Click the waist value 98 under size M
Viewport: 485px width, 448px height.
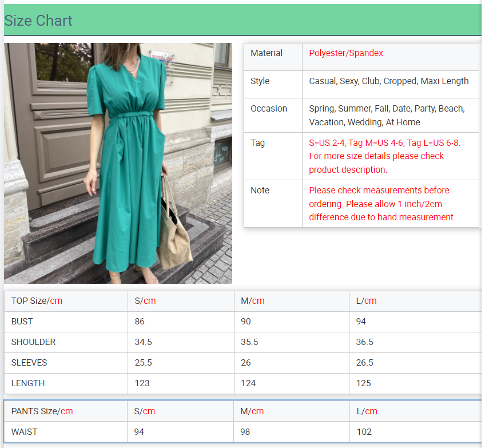click(x=245, y=432)
